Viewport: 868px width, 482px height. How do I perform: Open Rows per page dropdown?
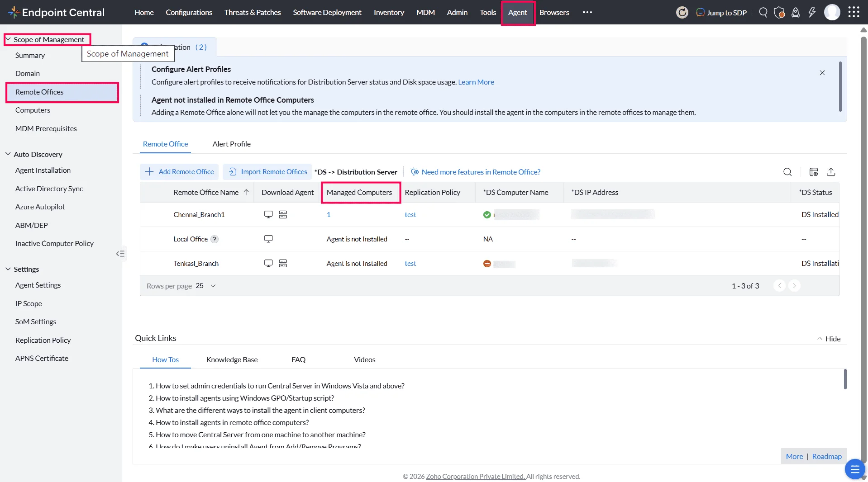coord(206,286)
